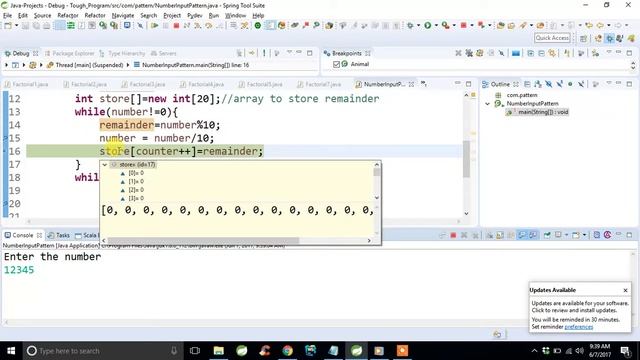Open the New wizard dropdown arrow
640x360 pixels.
16,26
